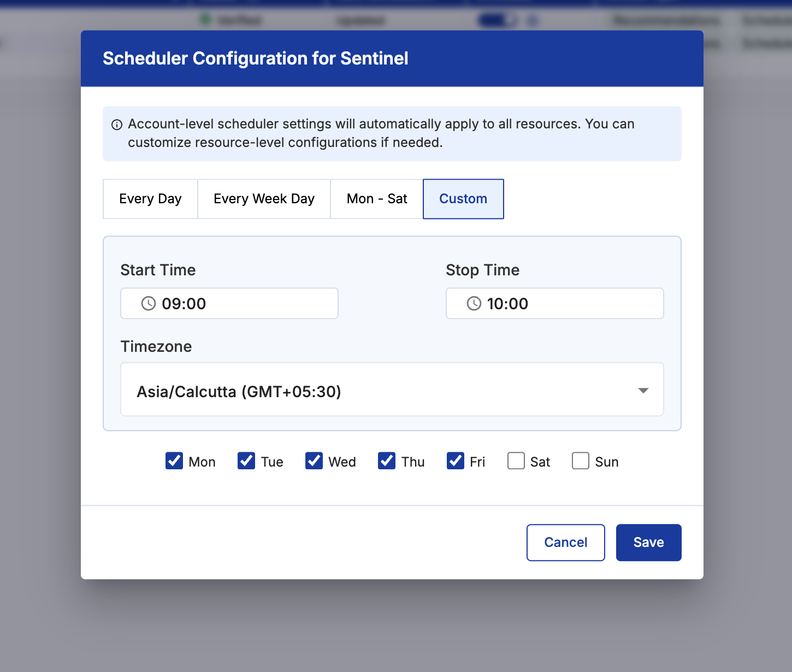
Task: Select the Custom schedule tab
Action: [x=463, y=199]
